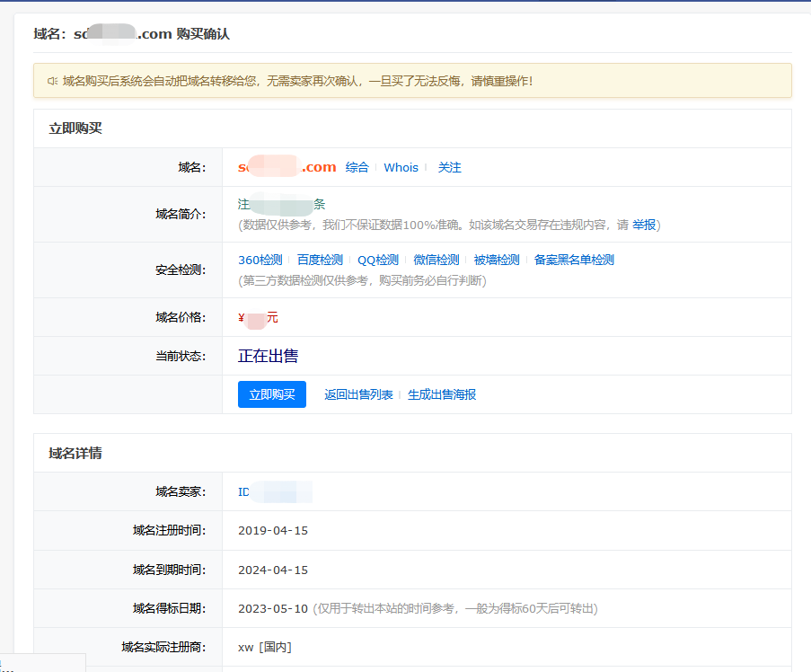Click the red domain price value
This screenshot has width=811, height=672.
pyautogui.click(x=258, y=318)
